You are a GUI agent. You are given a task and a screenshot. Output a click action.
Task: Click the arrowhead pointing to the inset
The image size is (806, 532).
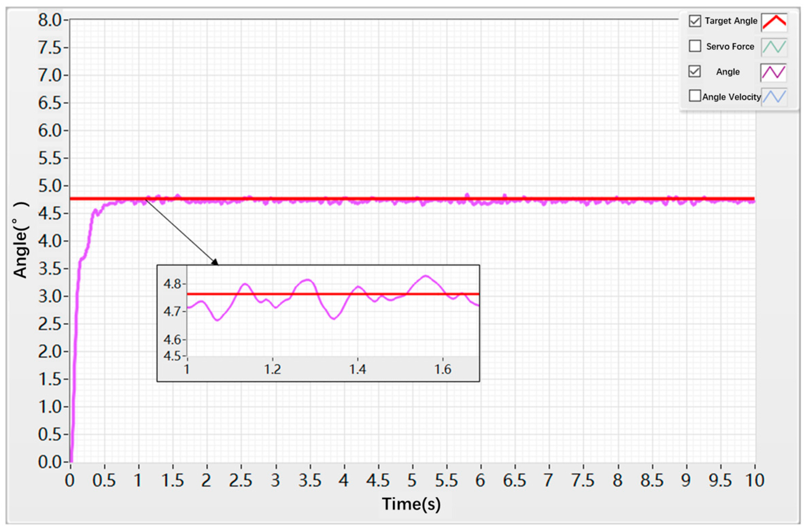[215, 262]
